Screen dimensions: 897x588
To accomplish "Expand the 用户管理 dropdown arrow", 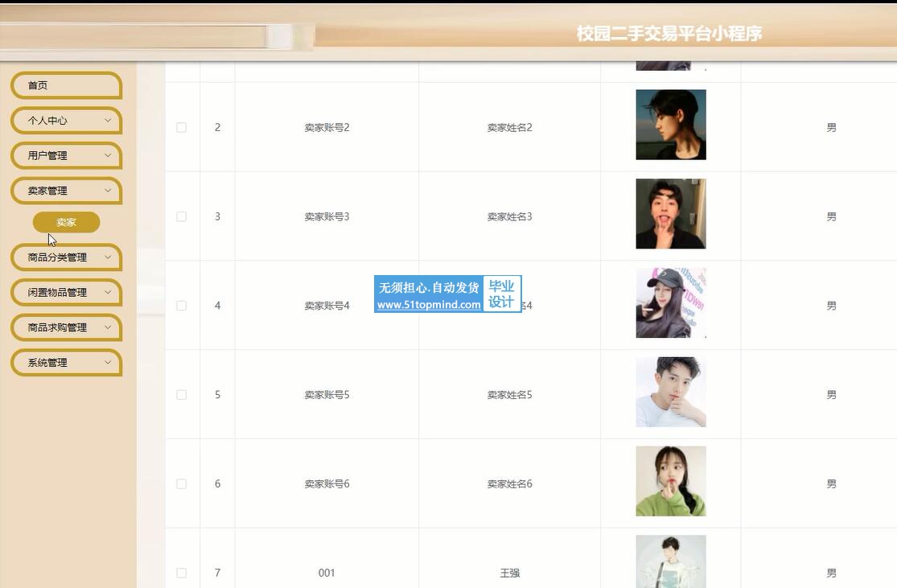I will click(108, 155).
